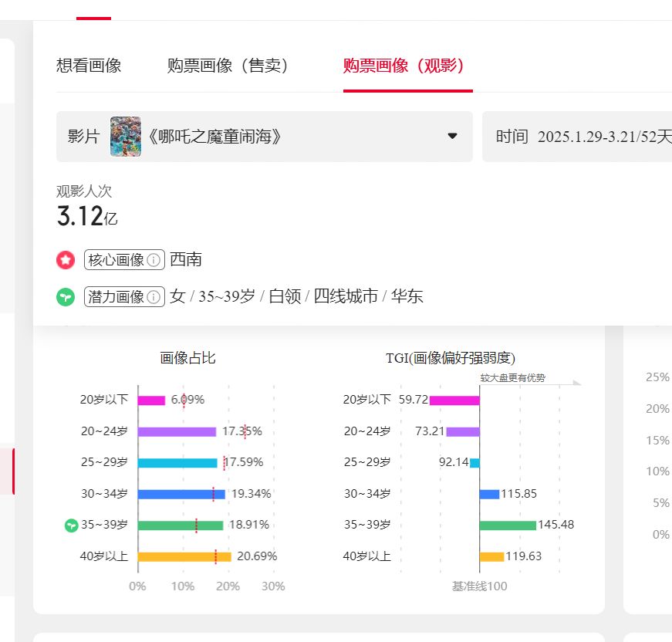Expand the 影片 film selection box
The height and width of the screenshot is (642, 672).
(265, 137)
